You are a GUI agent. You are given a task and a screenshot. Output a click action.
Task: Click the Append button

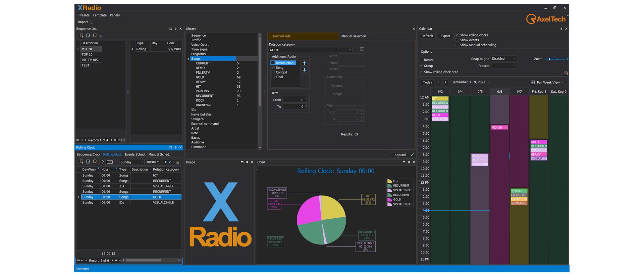tap(402, 155)
